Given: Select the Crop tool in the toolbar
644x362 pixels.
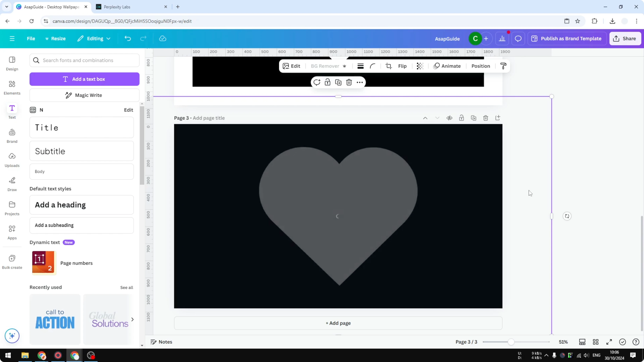Looking at the screenshot, I should point(389,66).
